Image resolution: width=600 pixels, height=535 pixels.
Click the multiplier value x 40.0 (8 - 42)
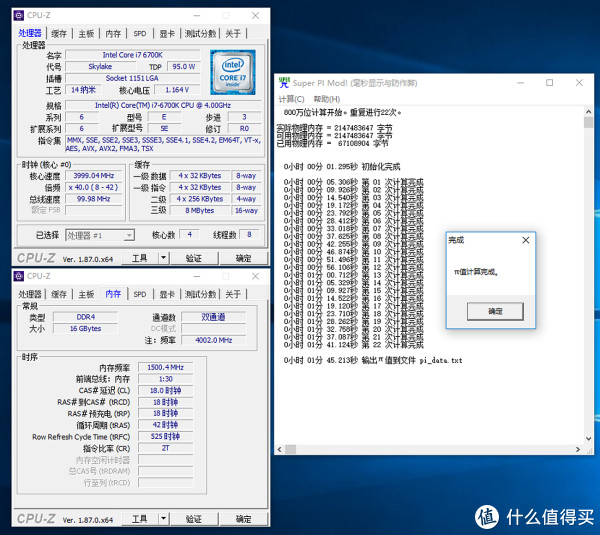94,187
